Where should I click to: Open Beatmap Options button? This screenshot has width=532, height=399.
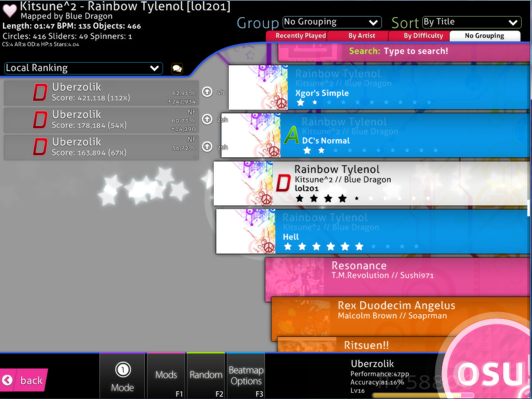pos(246,376)
